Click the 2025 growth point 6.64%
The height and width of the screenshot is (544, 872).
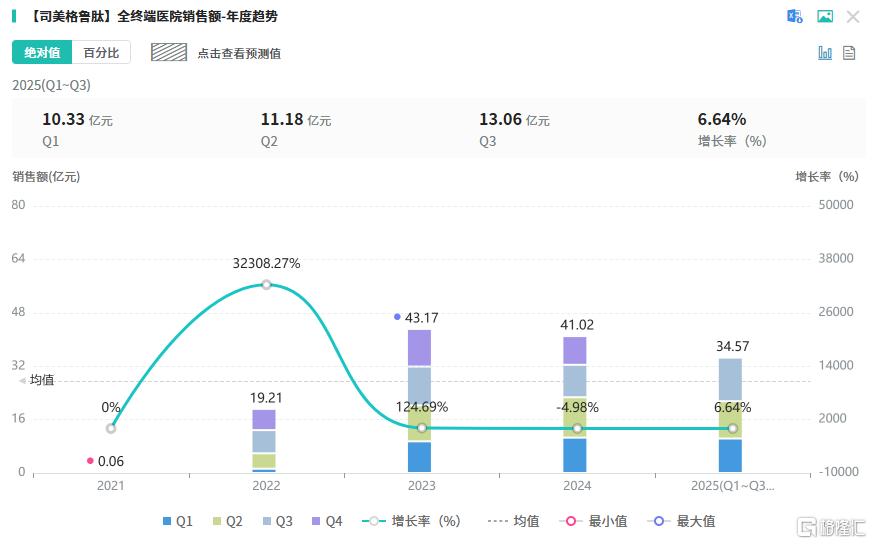pyautogui.click(x=732, y=428)
